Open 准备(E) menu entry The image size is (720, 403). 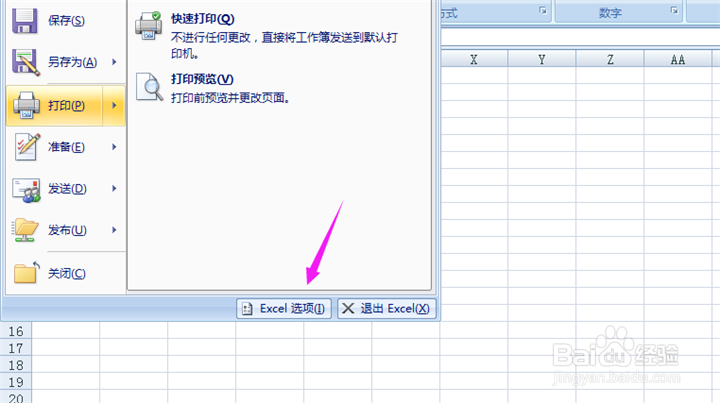pos(66,147)
